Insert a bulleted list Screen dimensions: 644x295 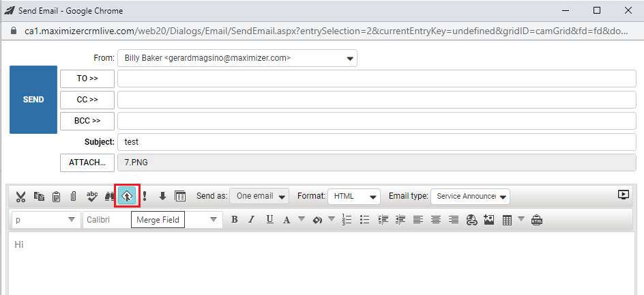click(x=365, y=220)
